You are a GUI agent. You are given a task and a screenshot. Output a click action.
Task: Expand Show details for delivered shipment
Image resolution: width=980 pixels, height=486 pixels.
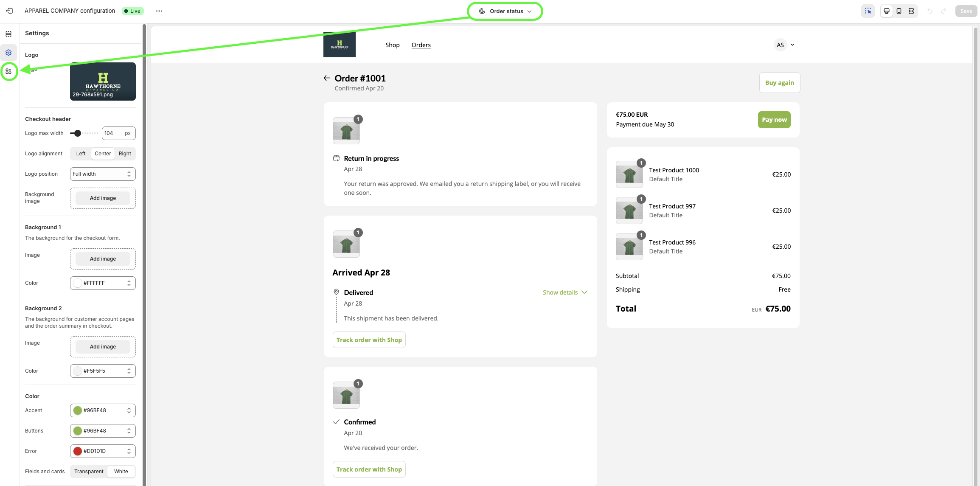click(x=565, y=292)
